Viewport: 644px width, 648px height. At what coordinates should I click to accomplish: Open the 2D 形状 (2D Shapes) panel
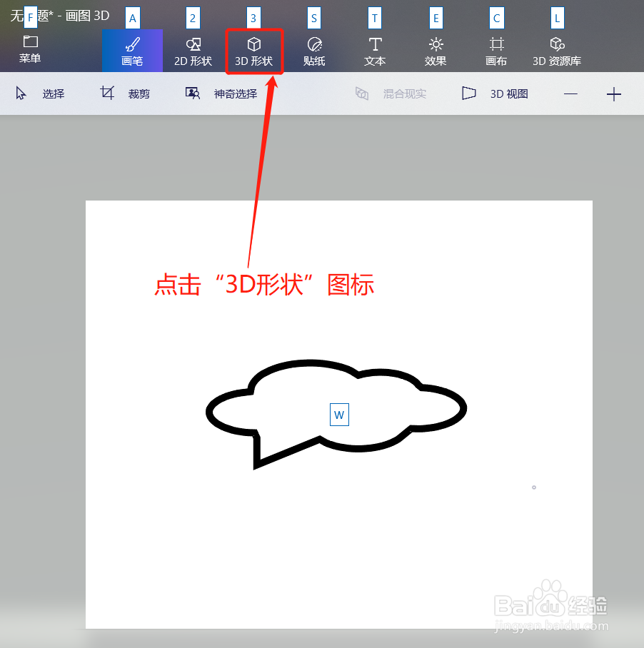click(192, 50)
